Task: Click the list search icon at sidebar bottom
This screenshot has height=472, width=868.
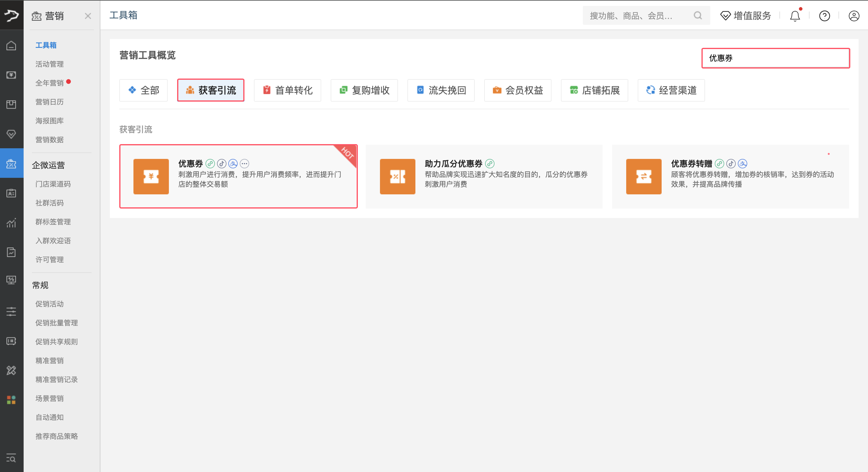Action: [11, 458]
